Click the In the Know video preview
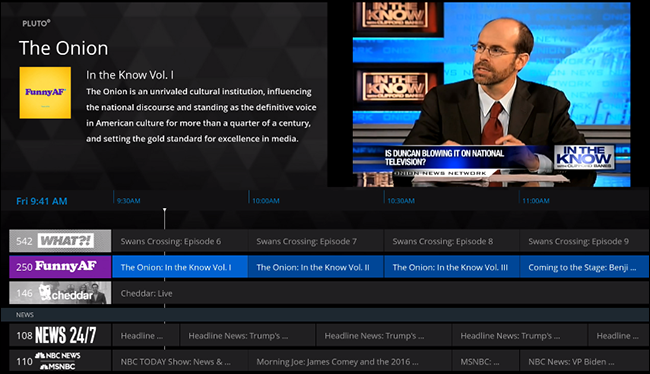Image resolution: width=650 pixels, height=374 pixels. click(x=491, y=94)
